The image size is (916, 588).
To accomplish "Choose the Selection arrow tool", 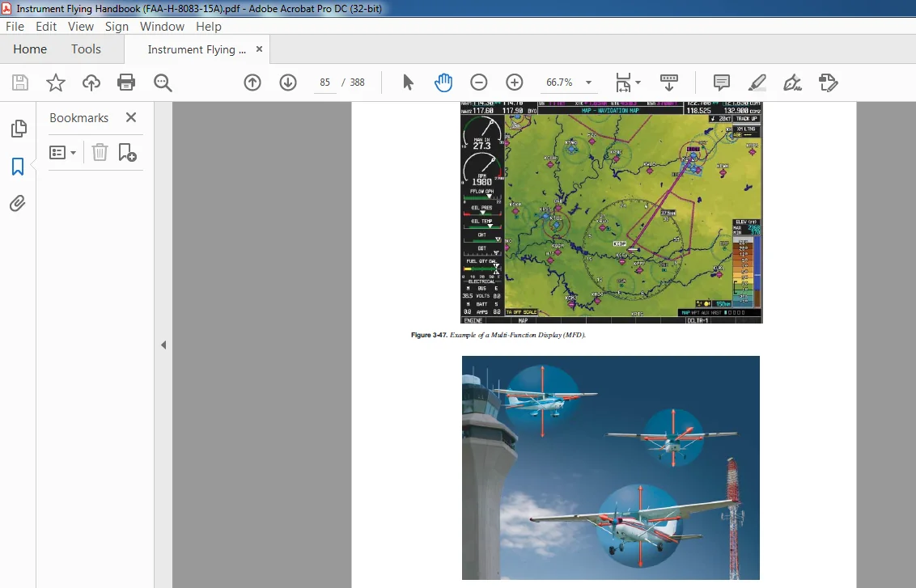I will coord(408,82).
